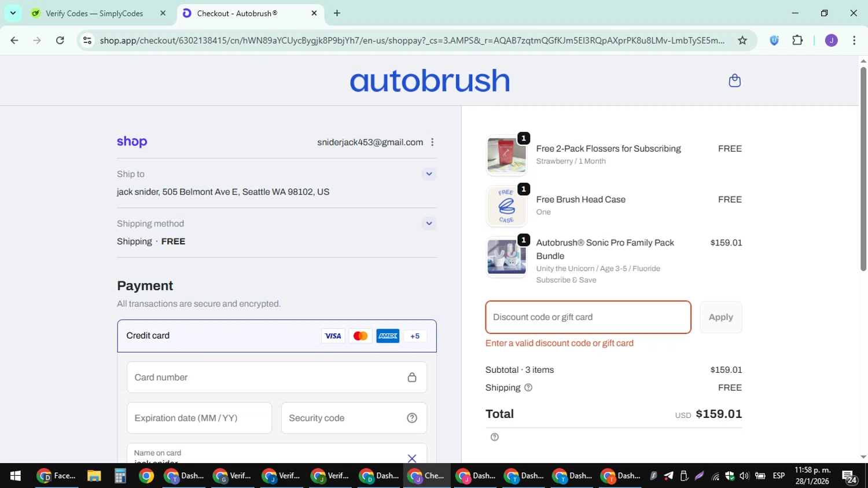Click the Total amount $159.01

719,414
